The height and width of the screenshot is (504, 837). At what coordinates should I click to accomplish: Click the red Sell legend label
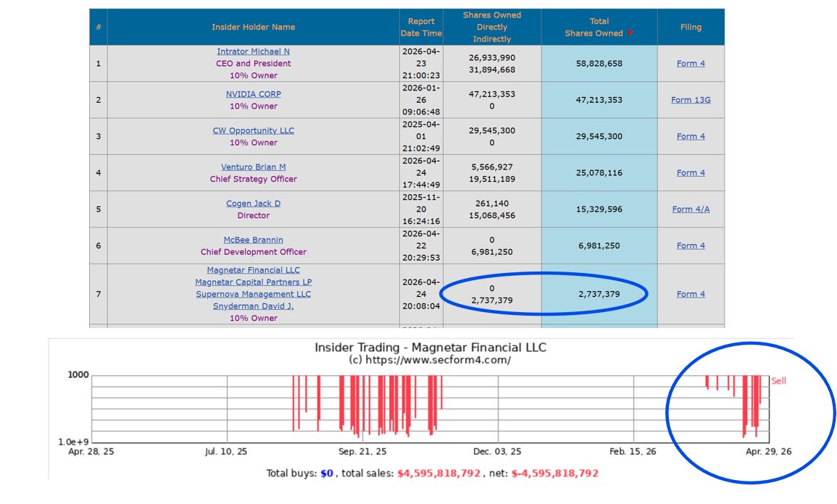click(x=778, y=381)
